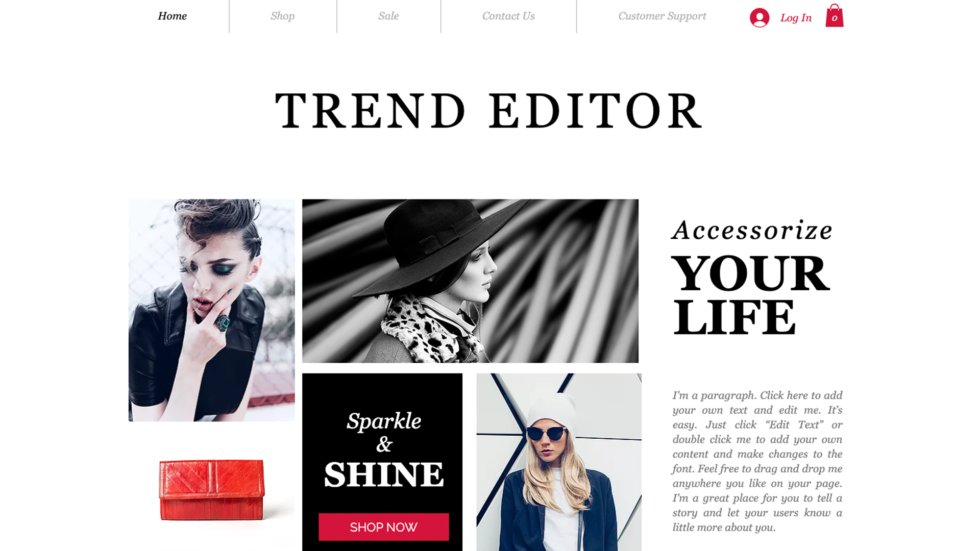Open the black wide-brim hat photo
This screenshot has height=551, width=980.
tap(470, 281)
